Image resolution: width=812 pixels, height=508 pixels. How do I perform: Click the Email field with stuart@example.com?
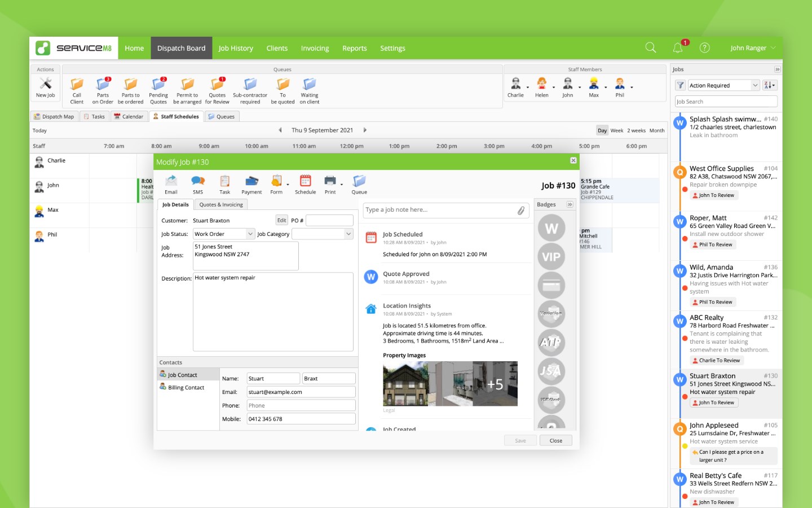[x=301, y=392]
